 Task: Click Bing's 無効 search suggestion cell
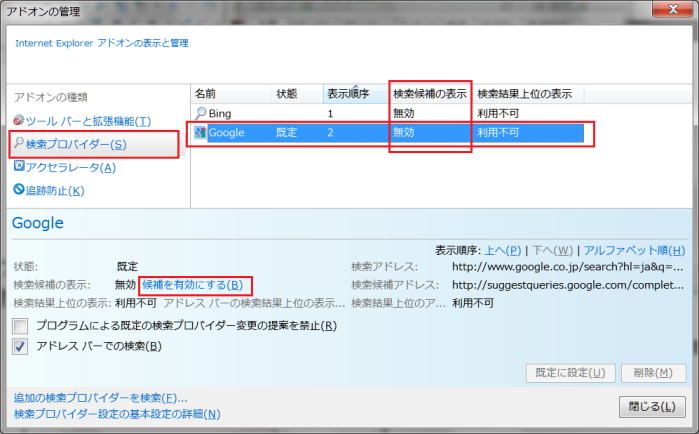click(403, 114)
